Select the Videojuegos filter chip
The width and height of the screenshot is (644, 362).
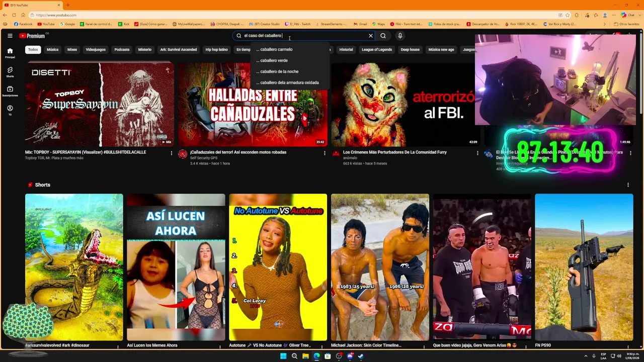[x=96, y=50]
